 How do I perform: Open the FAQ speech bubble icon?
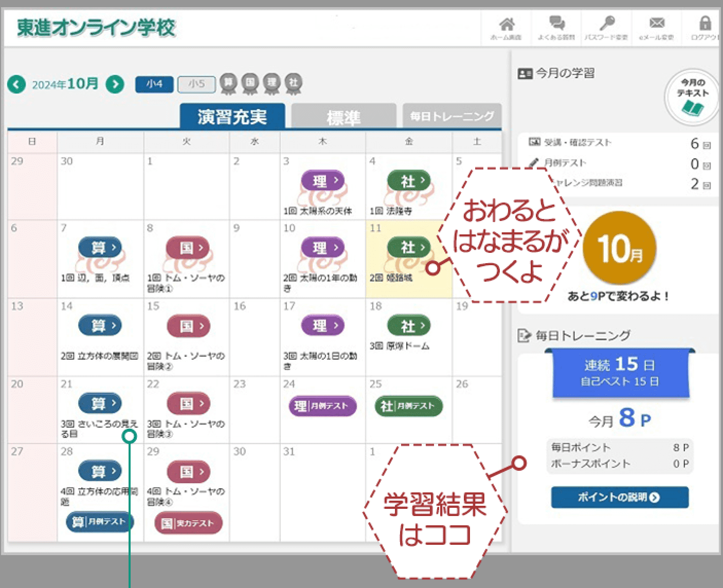(x=556, y=26)
